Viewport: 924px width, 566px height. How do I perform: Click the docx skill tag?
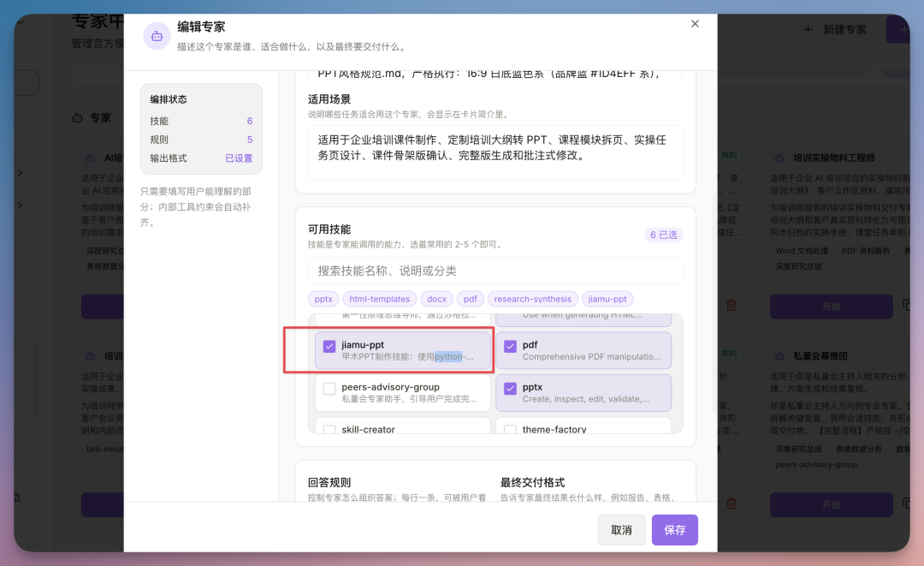point(436,299)
